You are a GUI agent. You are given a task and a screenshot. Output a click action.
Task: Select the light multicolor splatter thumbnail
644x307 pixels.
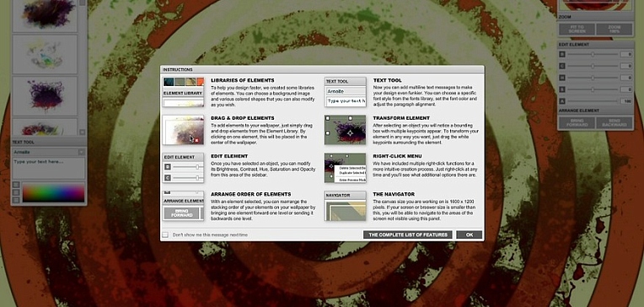(x=45, y=54)
